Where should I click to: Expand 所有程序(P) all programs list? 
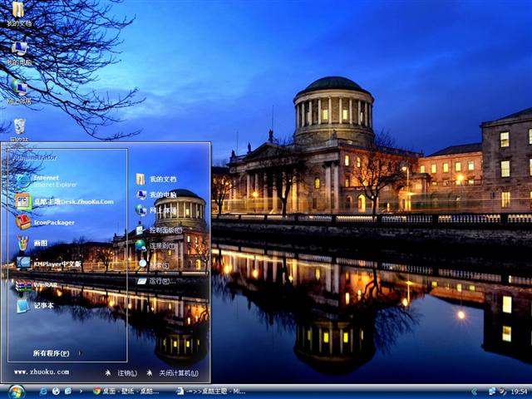[52, 353]
